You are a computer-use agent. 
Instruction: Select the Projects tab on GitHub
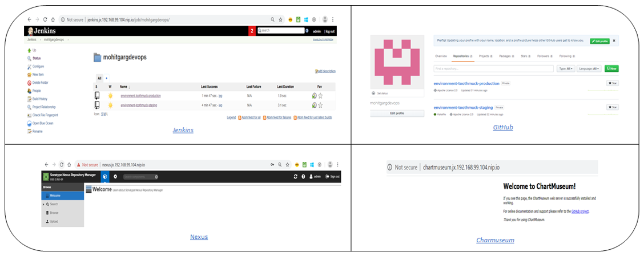coord(486,56)
